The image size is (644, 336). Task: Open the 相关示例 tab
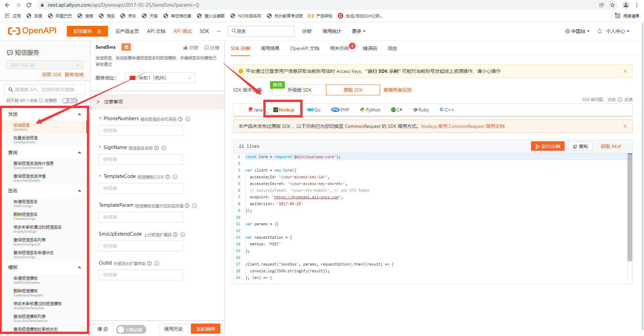point(339,48)
